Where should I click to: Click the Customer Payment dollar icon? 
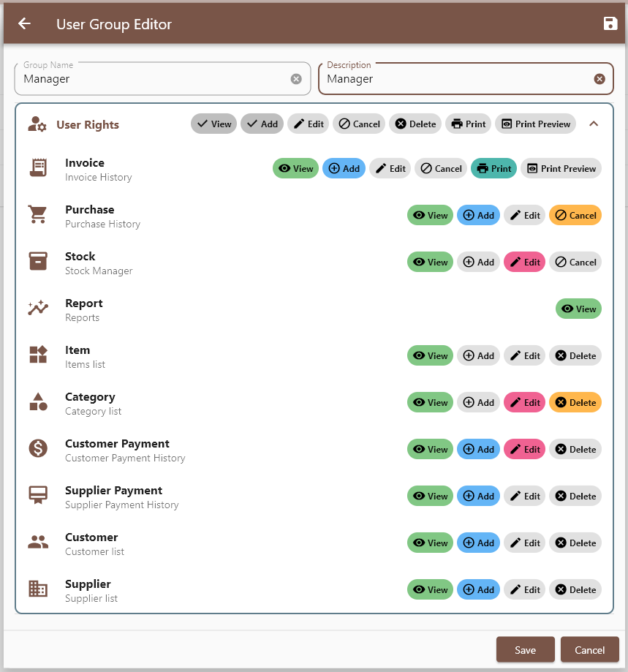click(38, 448)
